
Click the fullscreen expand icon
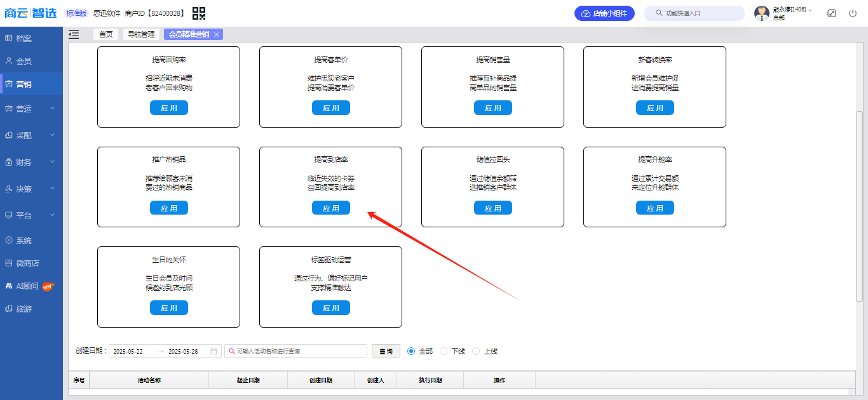(x=832, y=13)
